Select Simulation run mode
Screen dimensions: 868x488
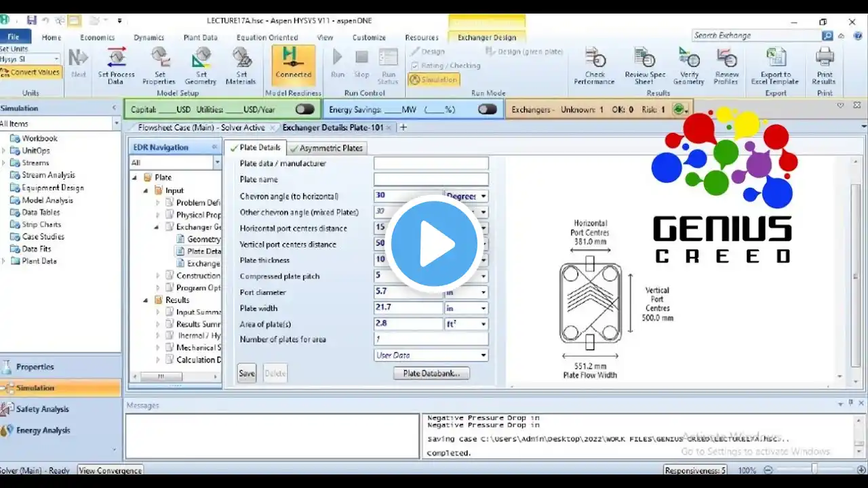(x=434, y=79)
